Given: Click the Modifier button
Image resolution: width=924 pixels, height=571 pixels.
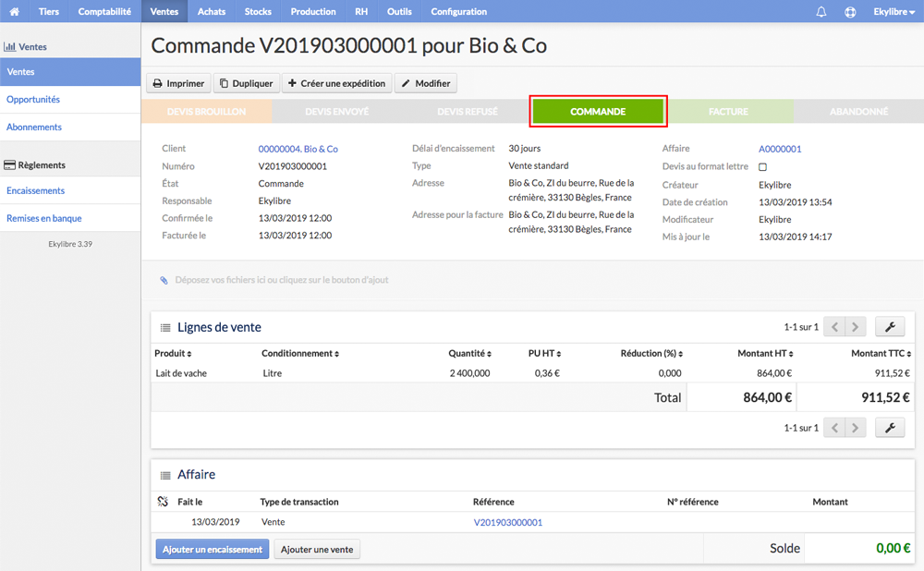Looking at the screenshot, I should pyautogui.click(x=425, y=83).
